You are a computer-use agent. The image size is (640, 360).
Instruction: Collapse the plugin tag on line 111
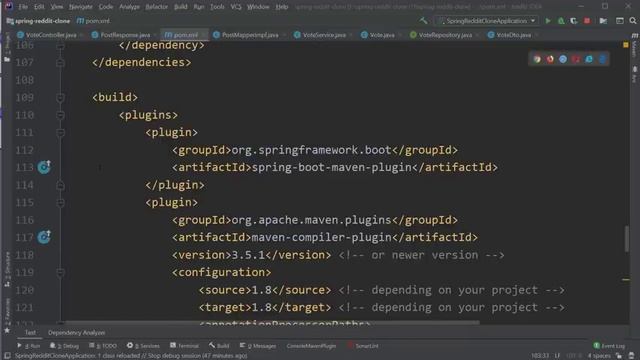(60, 132)
